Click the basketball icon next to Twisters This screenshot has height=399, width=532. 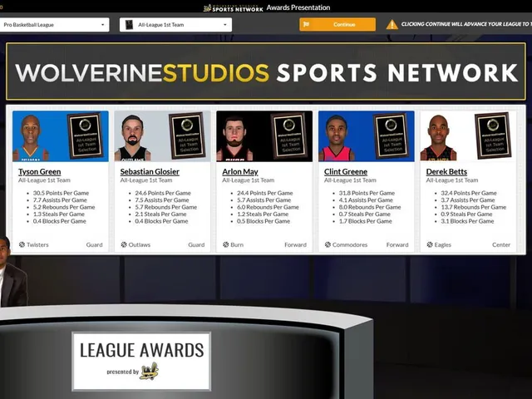22,244
